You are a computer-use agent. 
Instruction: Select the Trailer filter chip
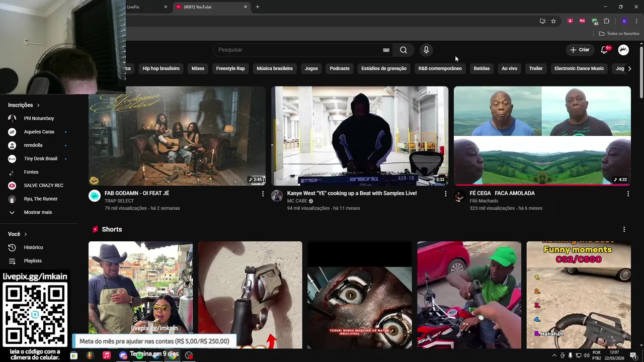(536, 68)
